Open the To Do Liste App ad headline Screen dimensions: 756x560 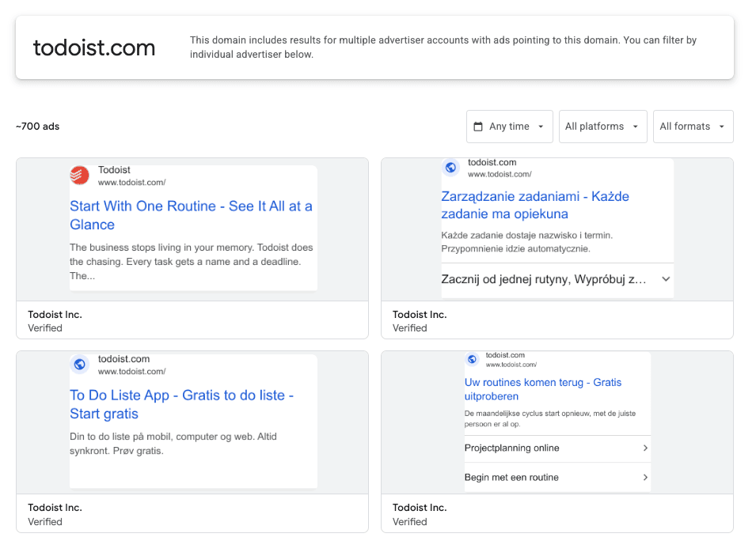(182, 404)
